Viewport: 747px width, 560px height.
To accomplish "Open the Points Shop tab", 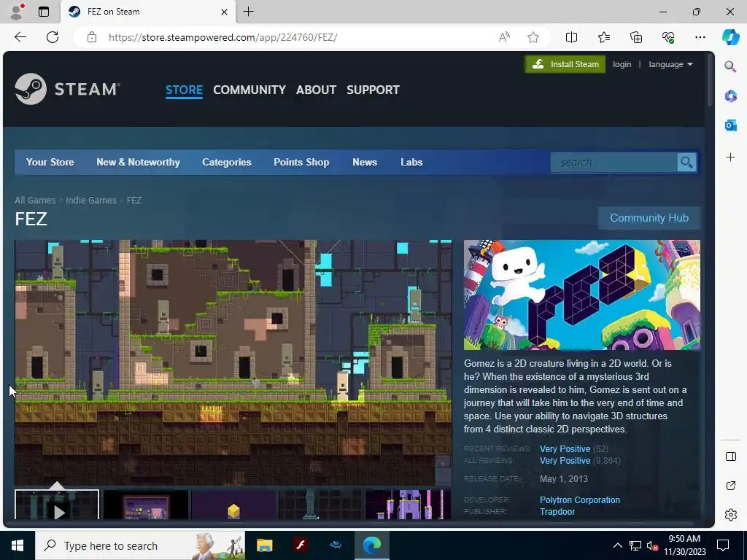I will click(x=301, y=163).
